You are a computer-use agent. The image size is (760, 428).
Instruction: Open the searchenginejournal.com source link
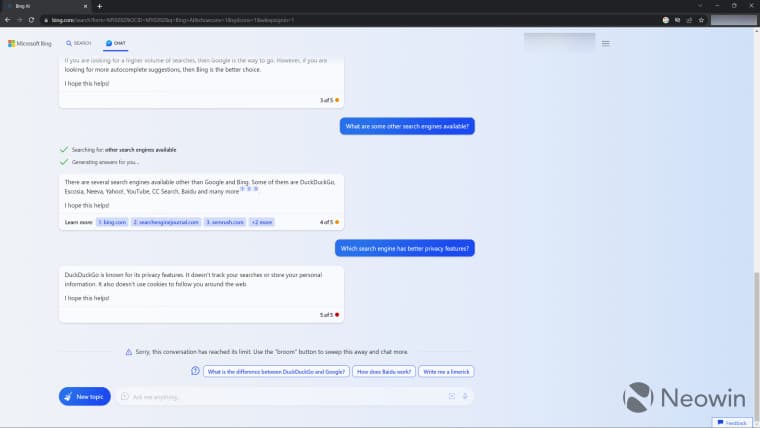click(x=166, y=222)
